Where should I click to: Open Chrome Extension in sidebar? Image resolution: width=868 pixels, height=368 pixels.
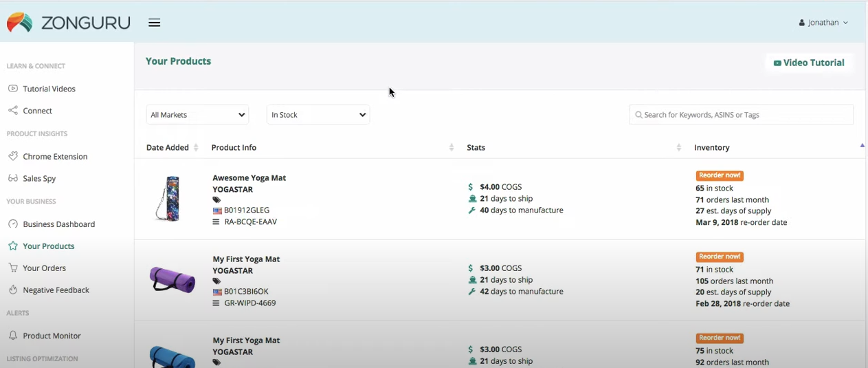click(55, 157)
